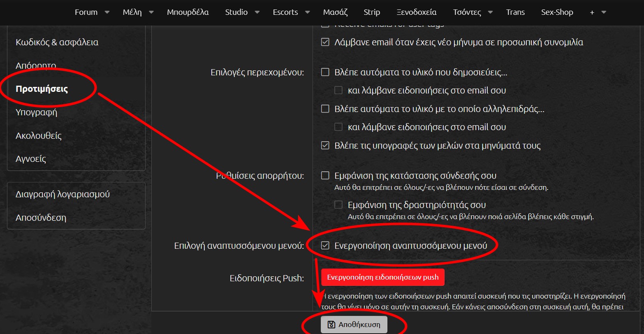Click Αποσύνδεση to log out
The width and height of the screenshot is (644, 334).
coord(41,217)
